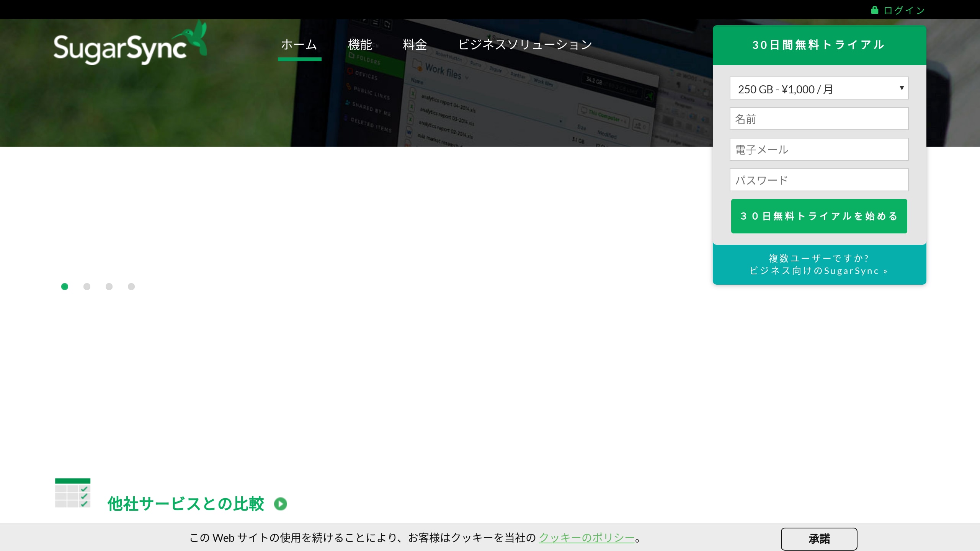Click the plan selector dropdown arrow

click(x=902, y=88)
